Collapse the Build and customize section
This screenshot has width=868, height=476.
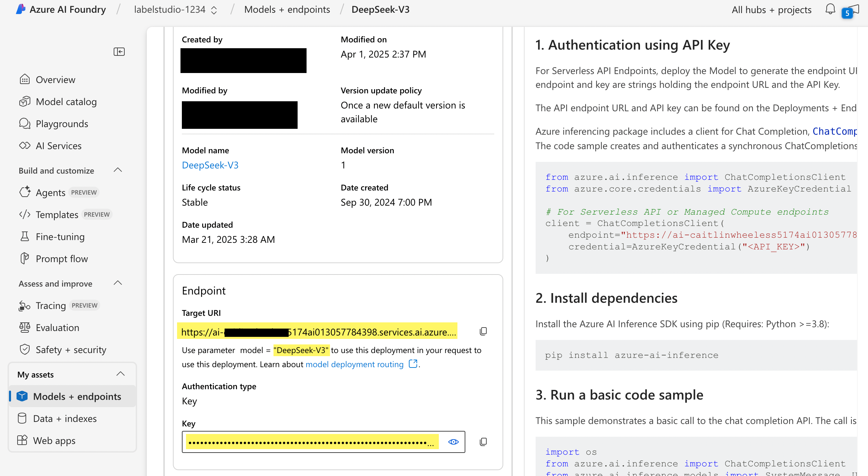[x=117, y=170]
